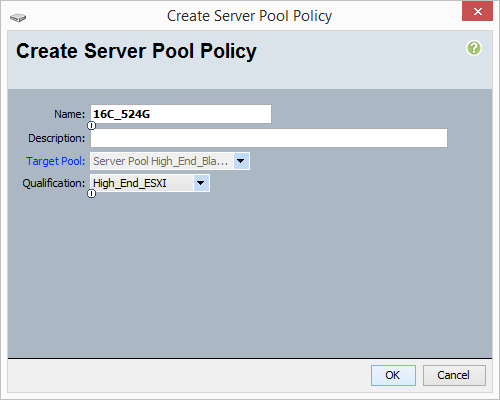Viewport: 500px width, 400px height.
Task: Click the bold Create Server Pool Policy heading
Action: (x=137, y=51)
